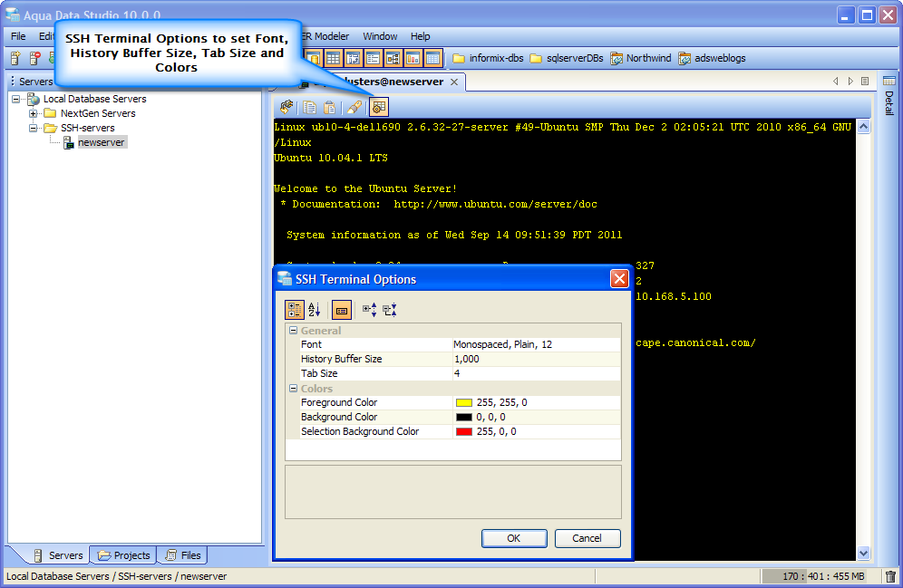Collapse all property categories in dialog
The height and width of the screenshot is (588, 903).
click(x=390, y=310)
